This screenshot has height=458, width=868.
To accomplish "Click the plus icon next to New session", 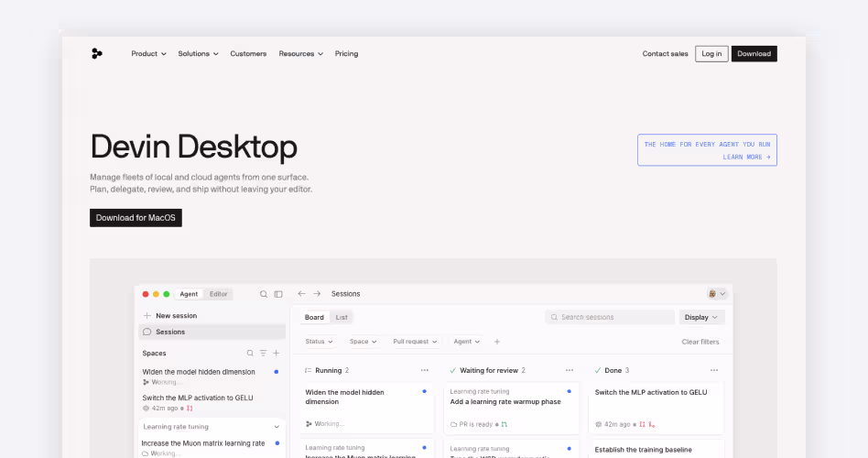I will click(x=147, y=316).
